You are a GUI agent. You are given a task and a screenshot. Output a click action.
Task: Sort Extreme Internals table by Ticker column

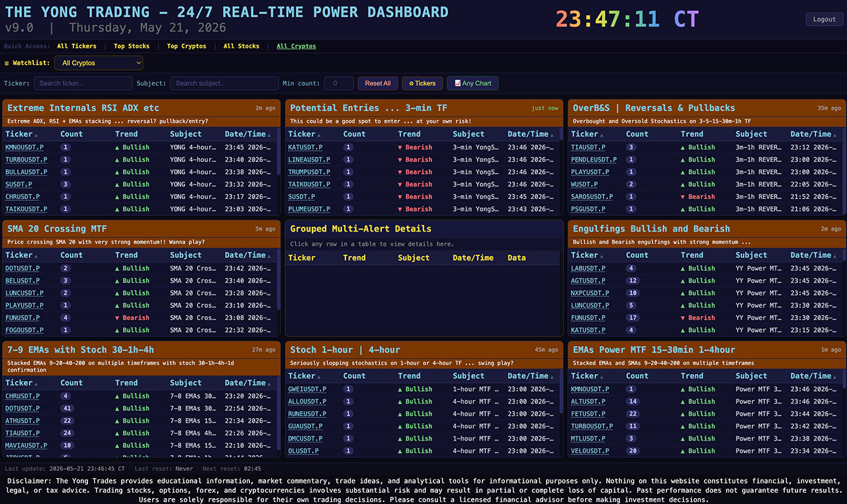(21, 134)
